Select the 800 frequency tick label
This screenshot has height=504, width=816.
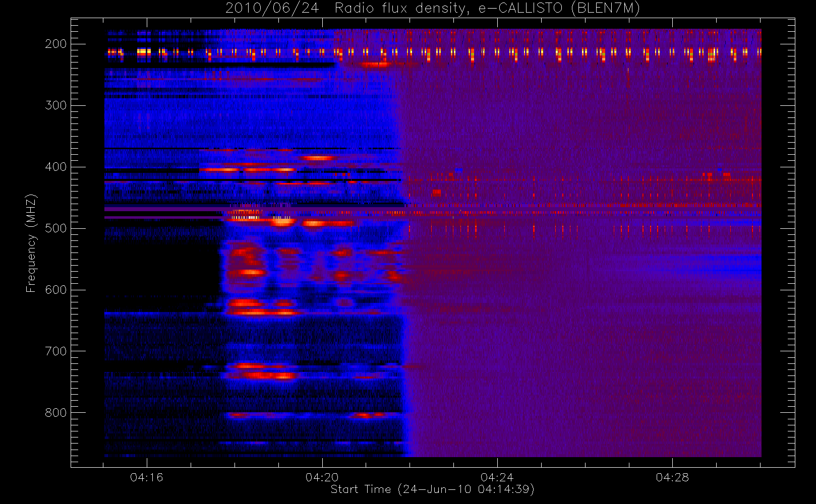pos(56,413)
